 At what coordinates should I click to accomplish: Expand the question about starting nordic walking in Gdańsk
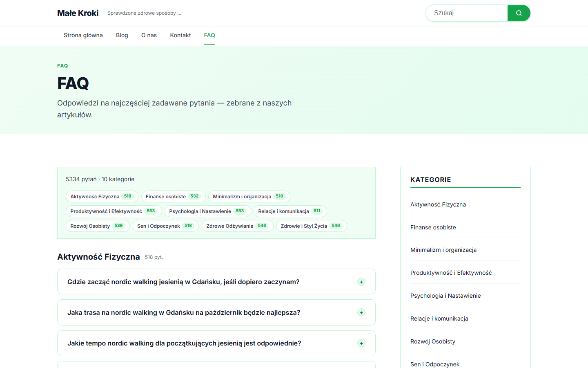[x=216, y=282]
